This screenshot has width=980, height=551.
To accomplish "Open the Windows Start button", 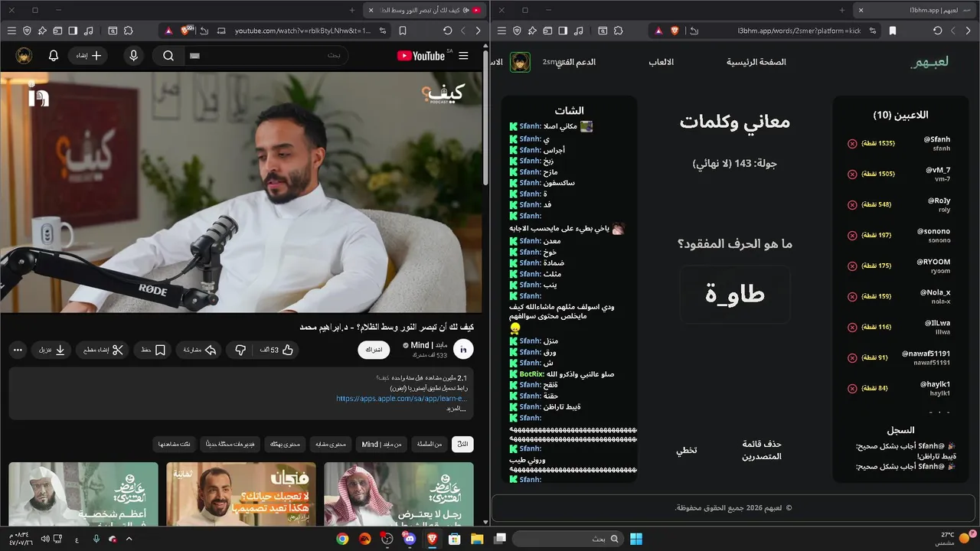I will click(x=636, y=539).
